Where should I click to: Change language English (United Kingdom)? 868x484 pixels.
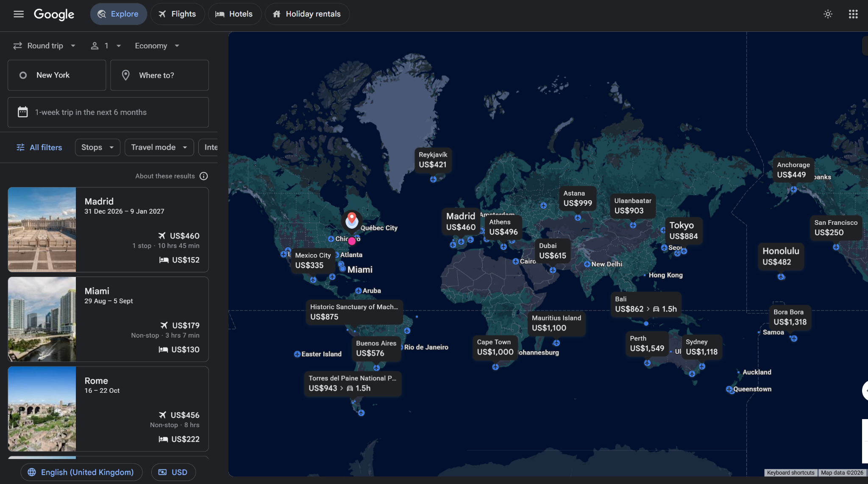pyautogui.click(x=81, y=472)
